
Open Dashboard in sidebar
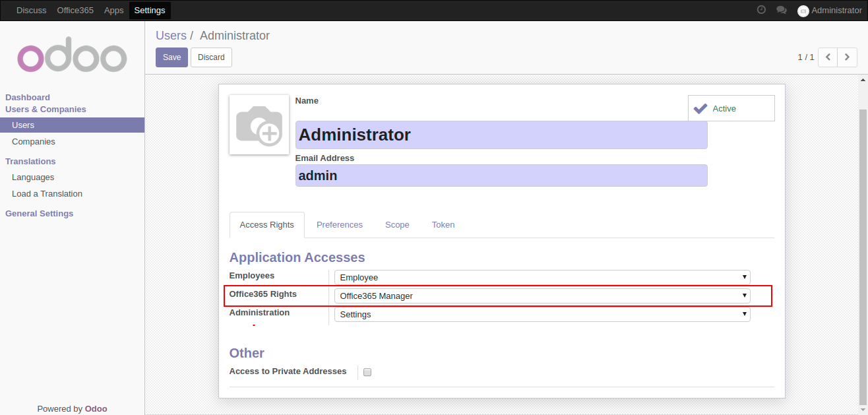click(28, 97)
